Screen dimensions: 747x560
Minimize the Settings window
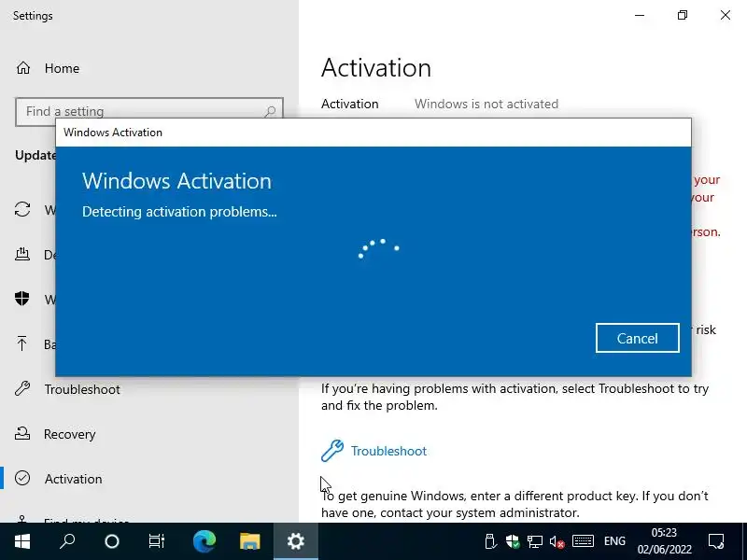coord(640,15)
